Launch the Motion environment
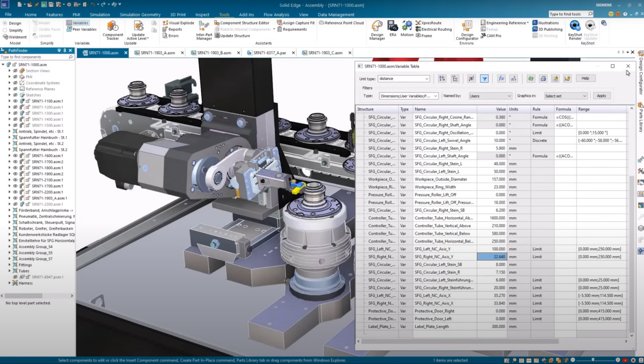The width and height of the screenshot is (644, 364). pyautogui.click(x=406, y=29)
